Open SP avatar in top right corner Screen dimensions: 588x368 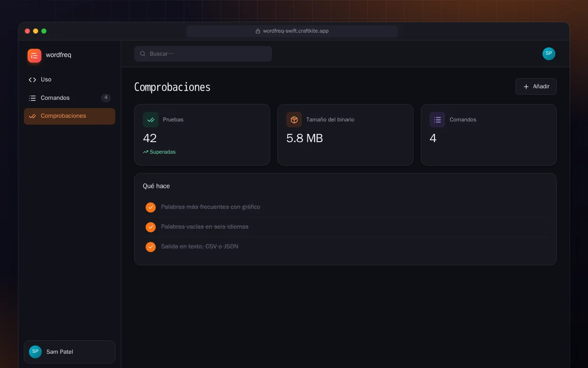coord(549,54)
